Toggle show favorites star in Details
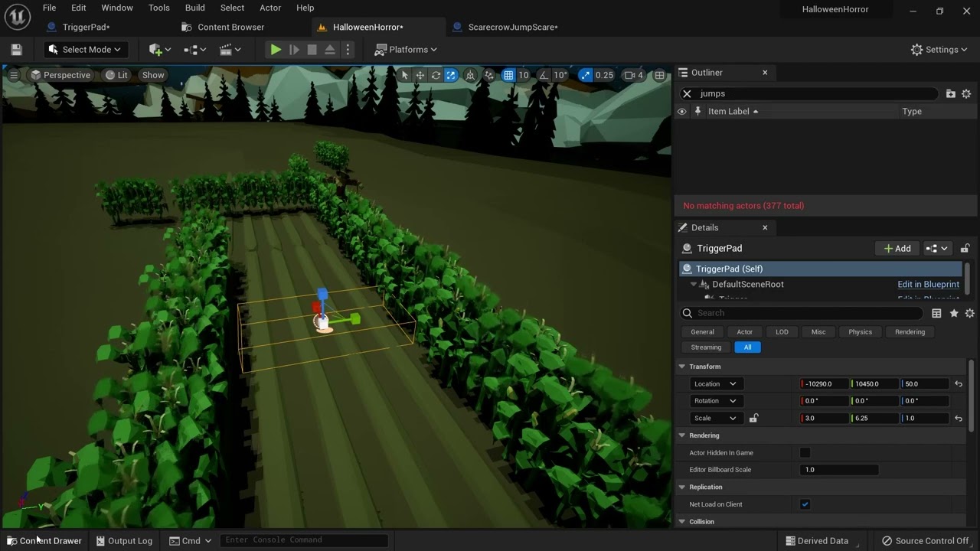The image size is (980, 551). click(954, 313)
